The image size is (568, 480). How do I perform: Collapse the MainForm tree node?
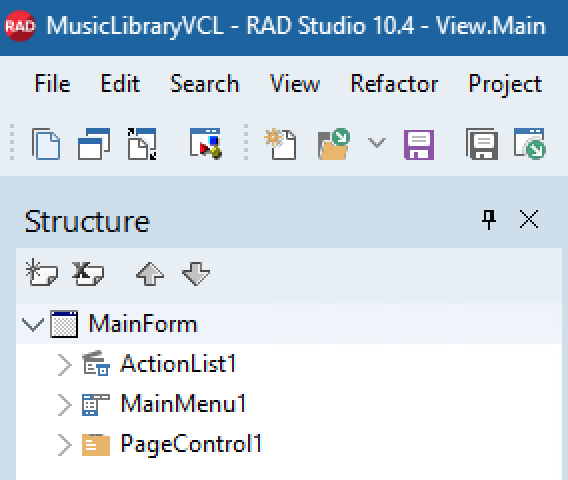[x=33, y=324]
